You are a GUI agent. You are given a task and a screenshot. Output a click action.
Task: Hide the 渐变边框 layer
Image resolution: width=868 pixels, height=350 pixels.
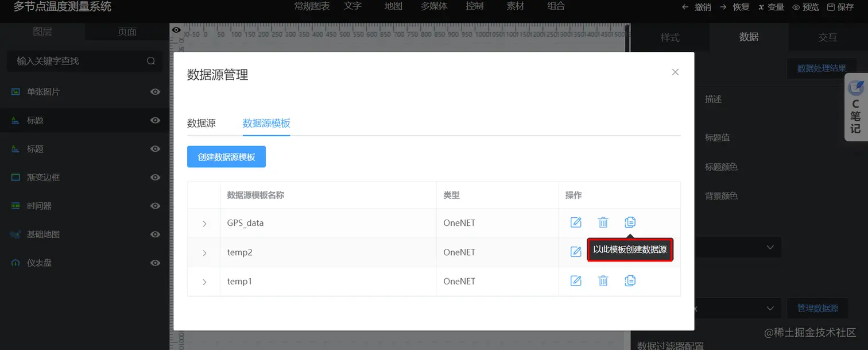tap(155, 178)
